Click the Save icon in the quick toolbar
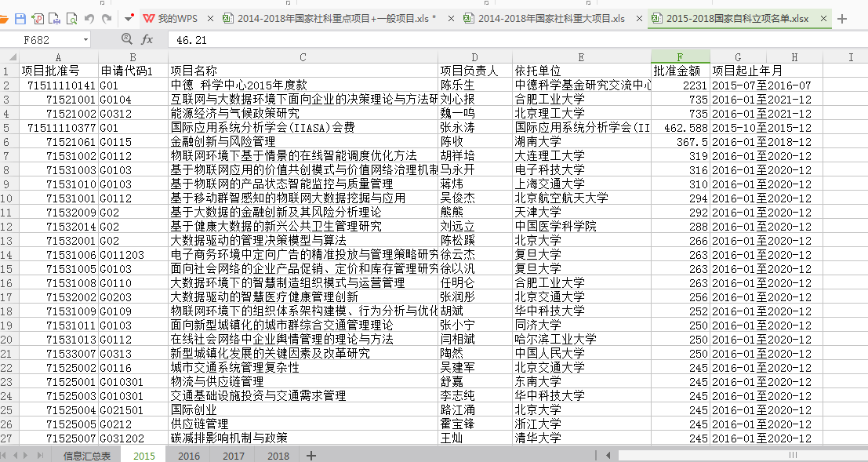Screen dimensions: 868x462 click(20, 19)
